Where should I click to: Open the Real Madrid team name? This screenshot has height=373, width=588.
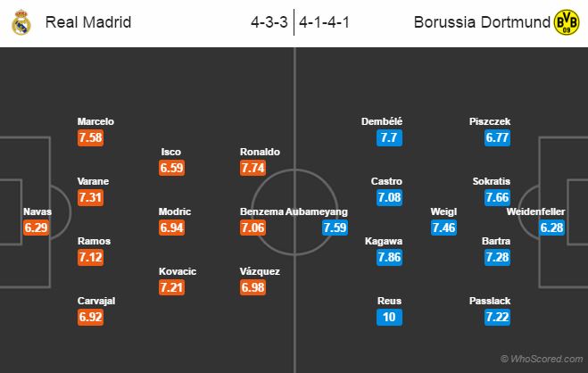pos(88,22)
